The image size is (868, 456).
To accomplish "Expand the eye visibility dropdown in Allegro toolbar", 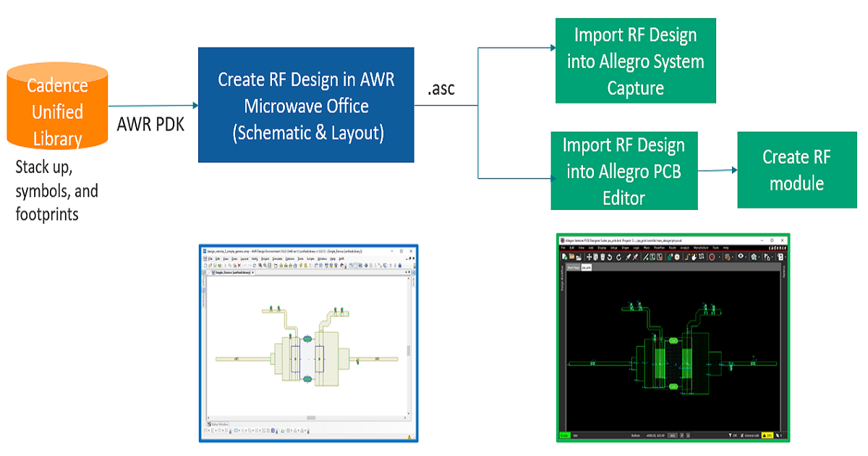I will point(744,256).
